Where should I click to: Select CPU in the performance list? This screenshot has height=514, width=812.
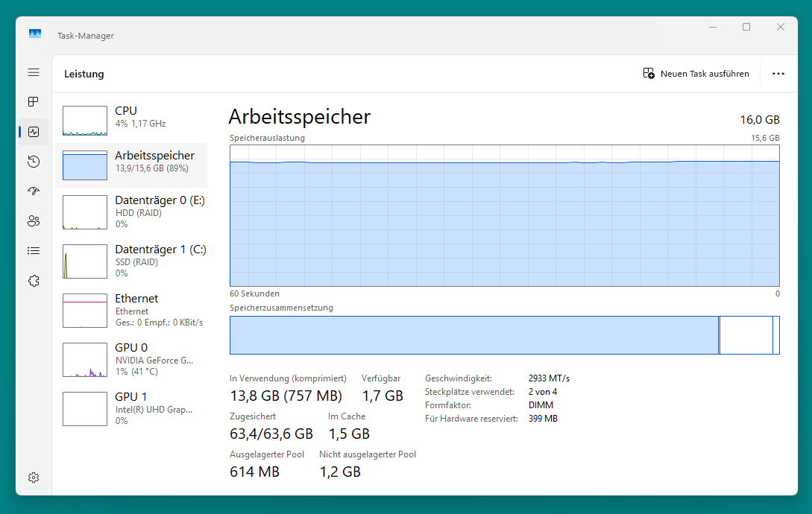pos(131,120)
